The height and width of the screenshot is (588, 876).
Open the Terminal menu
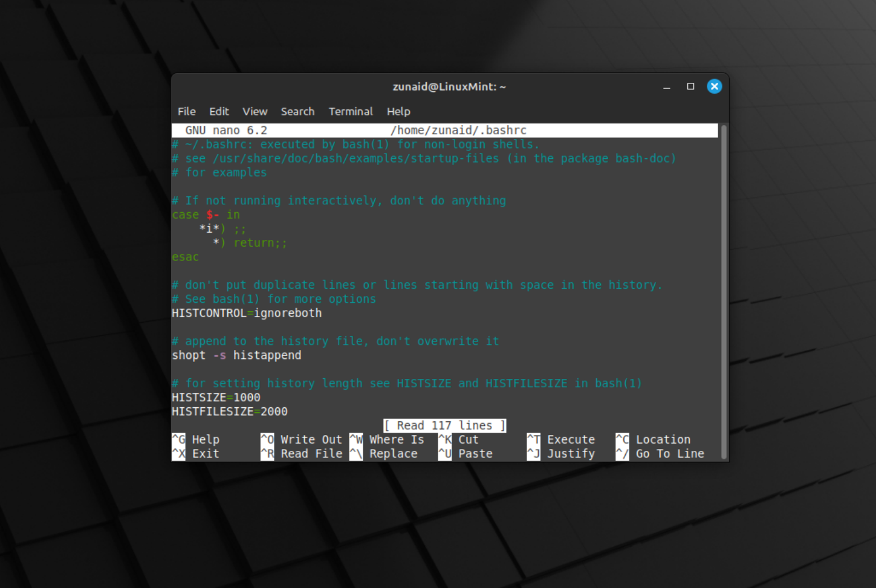(x=351, y=111)
